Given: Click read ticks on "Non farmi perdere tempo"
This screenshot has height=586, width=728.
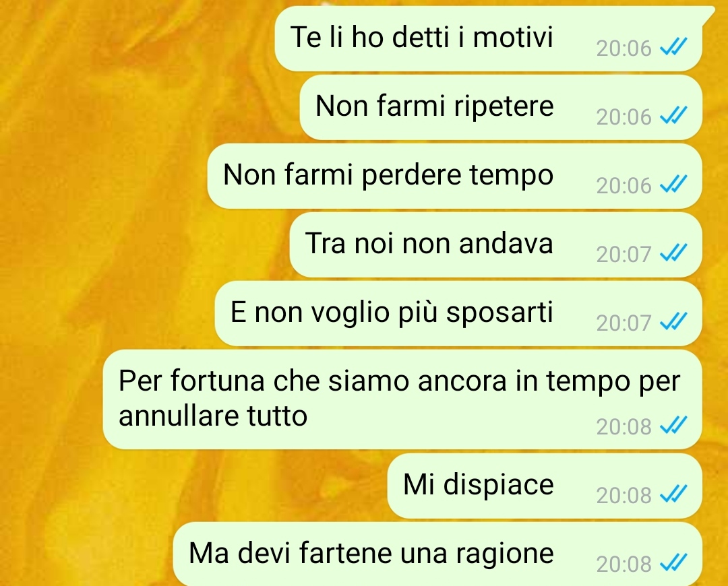Looking at the screenshot, I should pyautogui.click(x=673, y=184).
